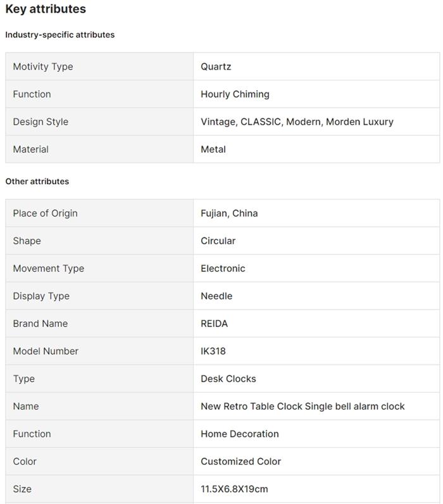
Task: Select the Fujian, China value
Action: (x=229, y=213)
